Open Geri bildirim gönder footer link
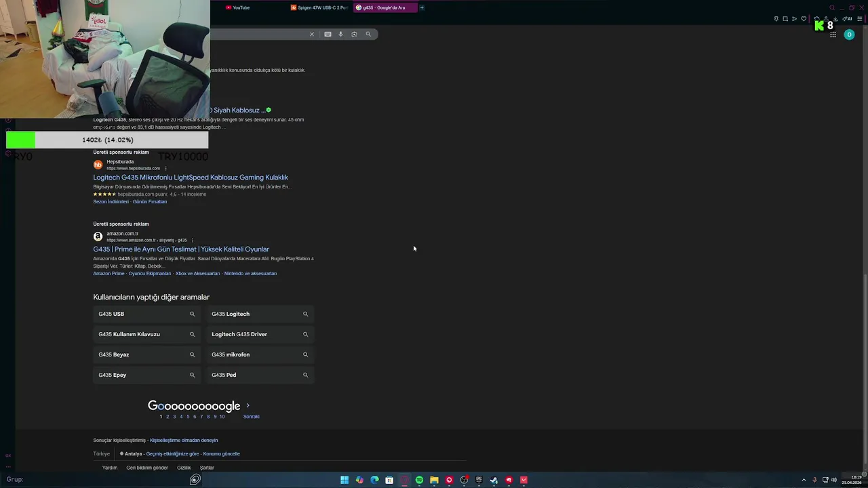Screen dimensions: 868x488 pyautogui.click(x=147, y=468)
